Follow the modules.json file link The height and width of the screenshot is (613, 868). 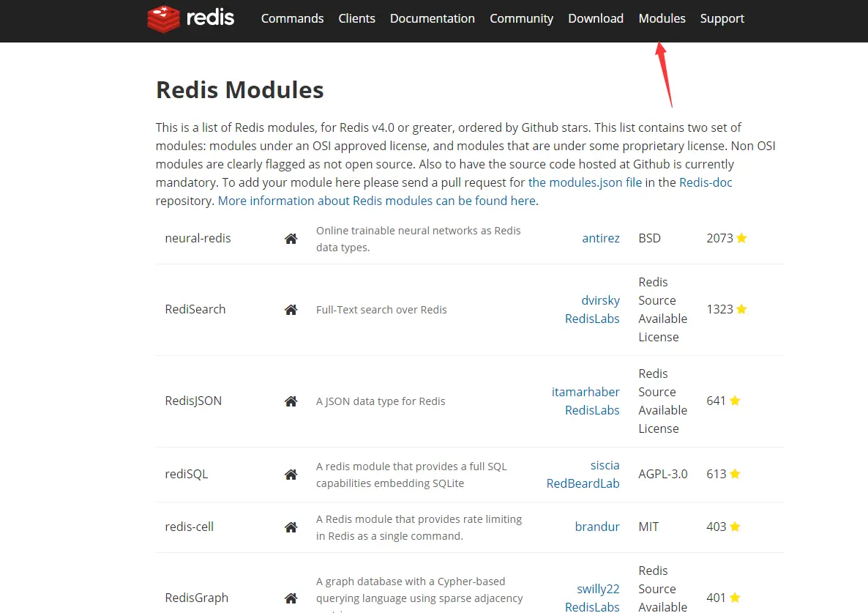tap(585, 182)
